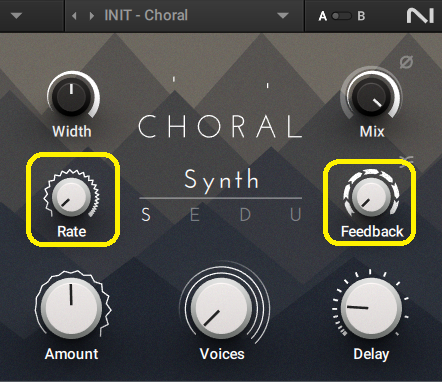Select the U mode letter

295,214
